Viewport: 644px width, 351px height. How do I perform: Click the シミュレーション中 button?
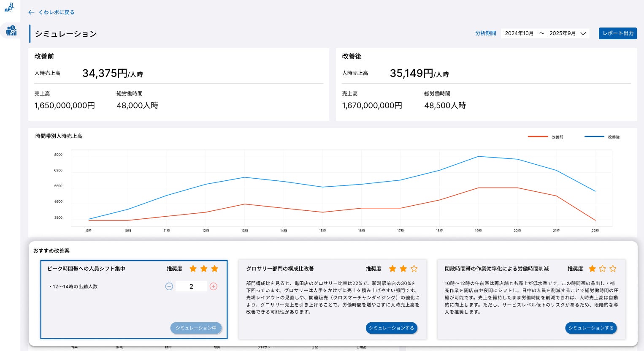(x=196, y=328)
